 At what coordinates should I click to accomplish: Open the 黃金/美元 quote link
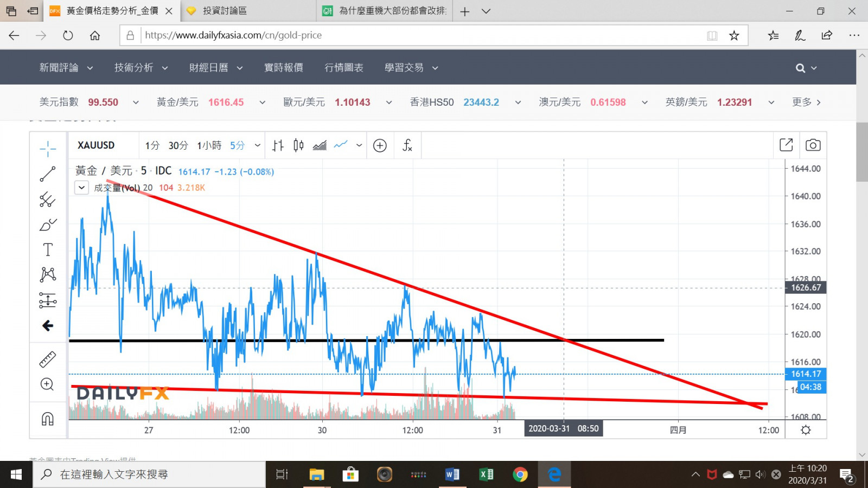point(177,102)
